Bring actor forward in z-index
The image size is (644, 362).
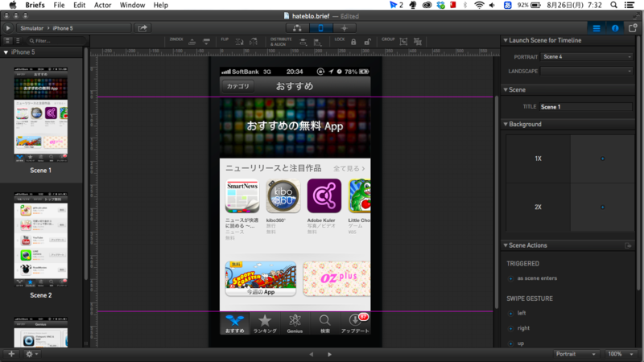point(192,42)
